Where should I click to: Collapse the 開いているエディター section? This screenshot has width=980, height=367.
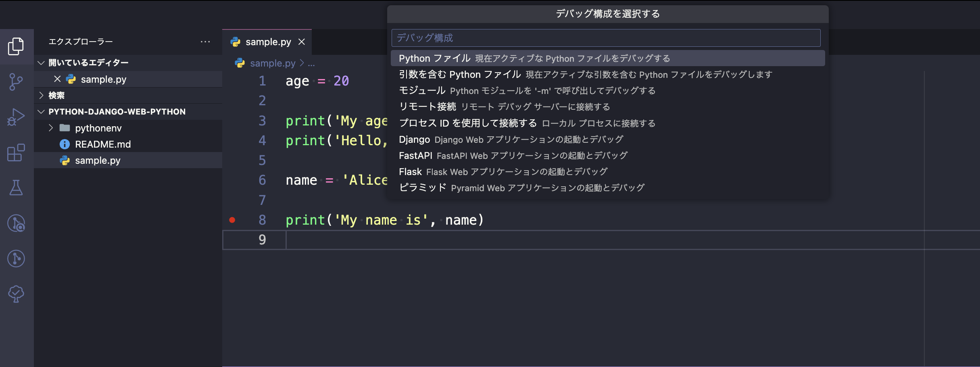click(x=41, y=63)
